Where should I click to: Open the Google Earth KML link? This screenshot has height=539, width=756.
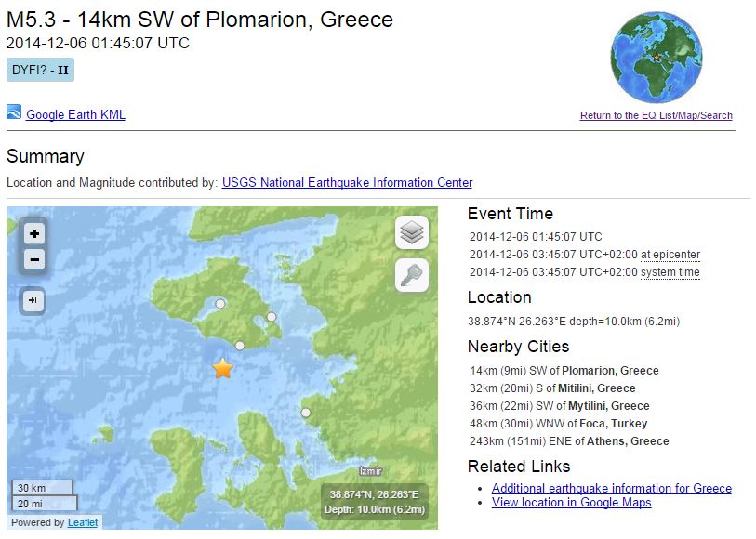(75, 115)
